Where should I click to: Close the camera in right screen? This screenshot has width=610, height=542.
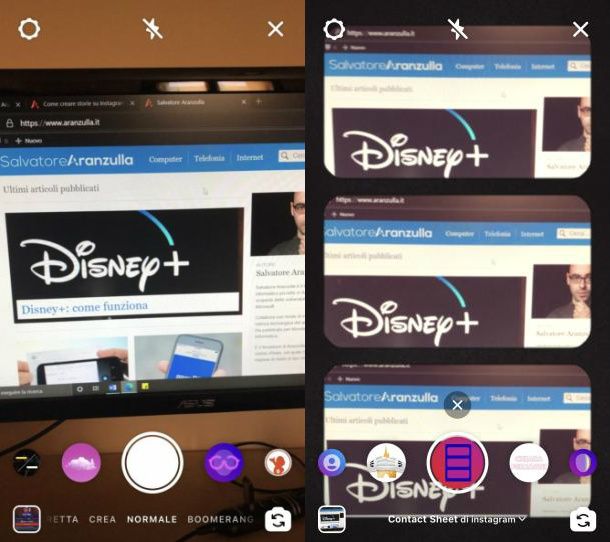point(580,29)
